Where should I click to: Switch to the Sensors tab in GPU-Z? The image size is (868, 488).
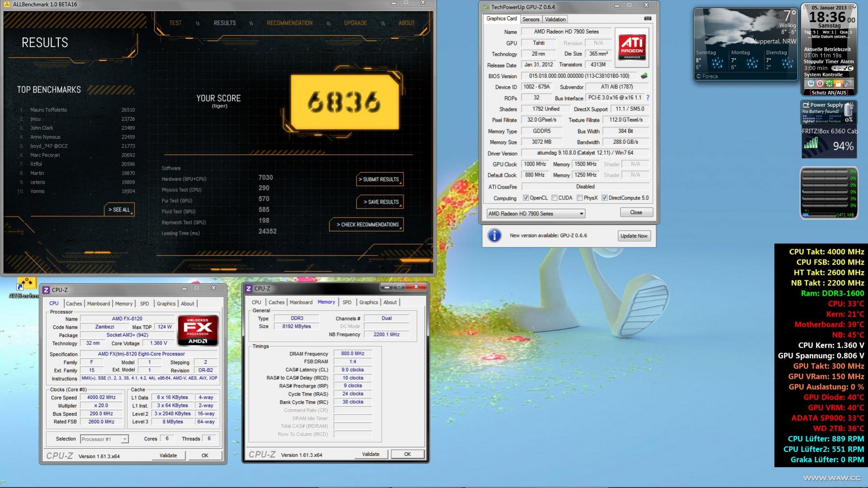coord(531,19)
